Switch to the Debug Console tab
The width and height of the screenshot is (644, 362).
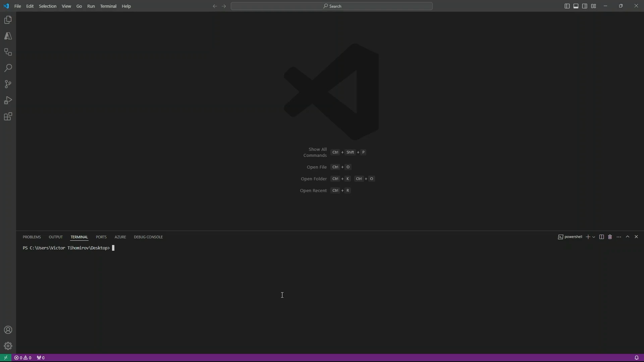(148, 237)
